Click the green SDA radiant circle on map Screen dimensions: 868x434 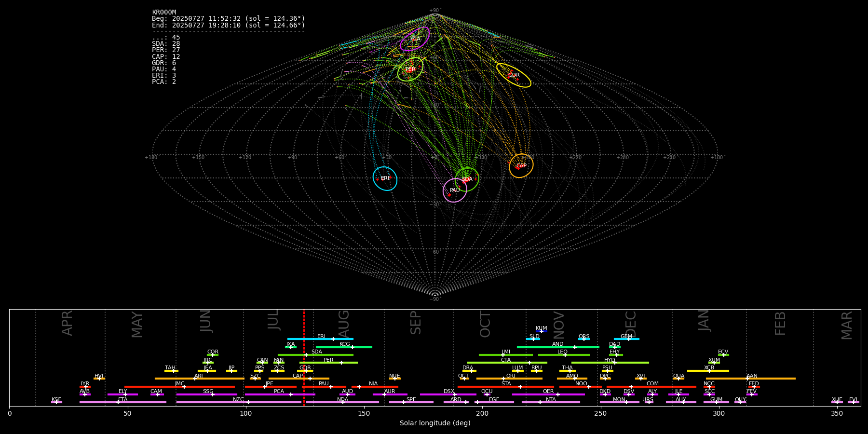pyautogui.click(x=467, y=179)
